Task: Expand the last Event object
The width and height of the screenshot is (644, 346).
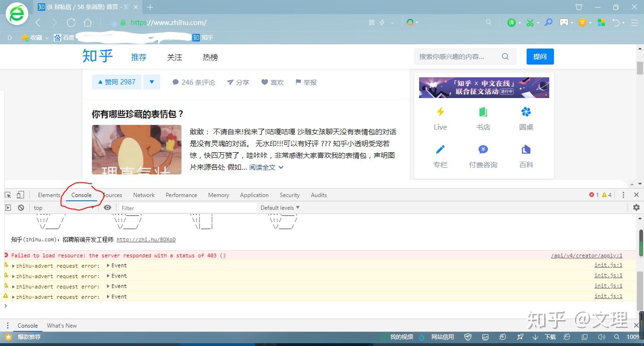Action: pyautogui.click(x=108, y=297)
